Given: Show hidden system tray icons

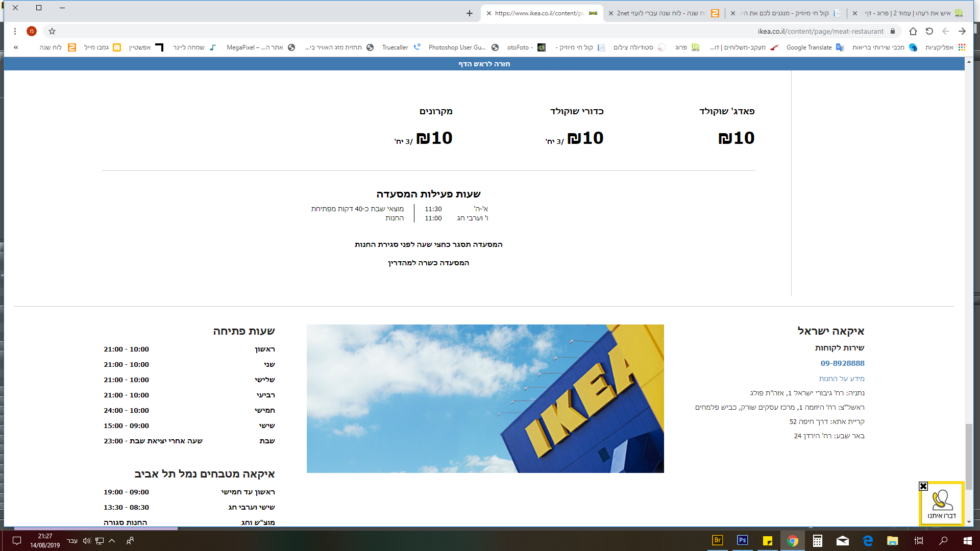Looking at the screenshot, I should tap(112, 541).
